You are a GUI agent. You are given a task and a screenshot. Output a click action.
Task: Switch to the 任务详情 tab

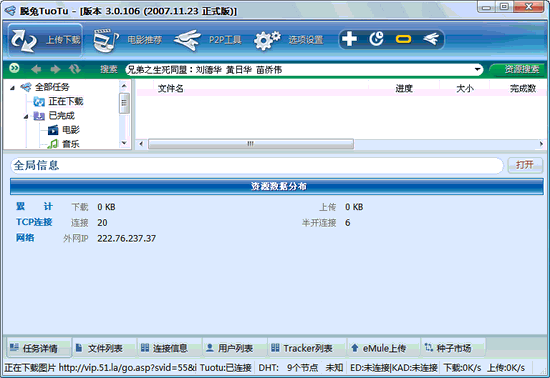pyautogui.click(x=39, y=348)
